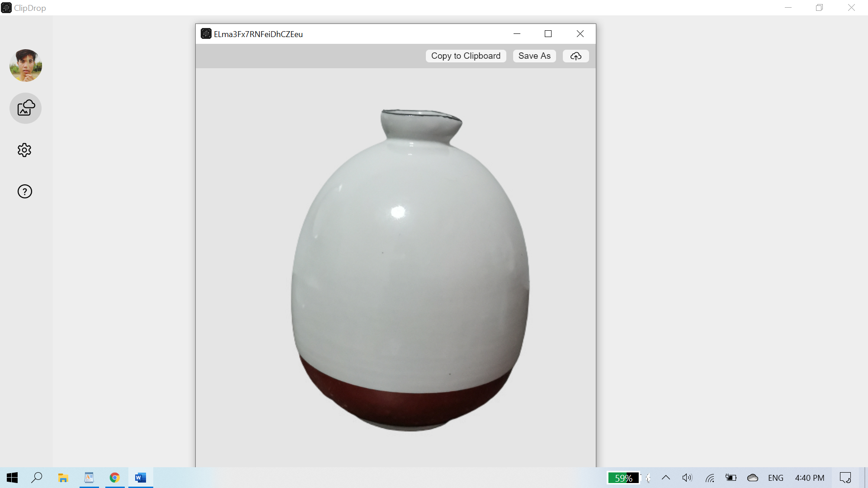Switch to Google Chrome on taskbar
The height and width of the screenshot is (488, 868).
point(115,478)
